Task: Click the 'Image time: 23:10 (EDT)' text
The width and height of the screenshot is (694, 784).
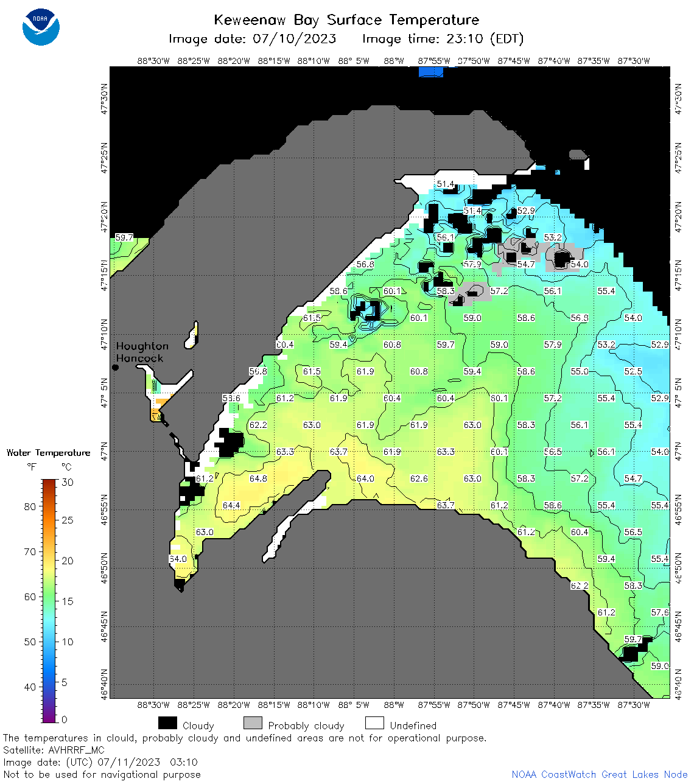Action: [x=443, y=39]
